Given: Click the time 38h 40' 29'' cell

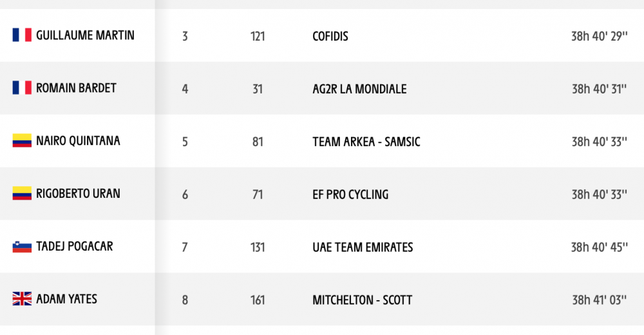Looking at the screenshot, I should 599,36.
